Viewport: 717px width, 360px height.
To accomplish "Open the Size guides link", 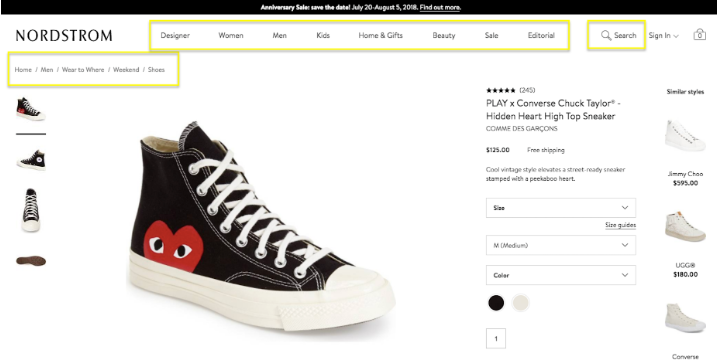I will (x=621, y=225).
